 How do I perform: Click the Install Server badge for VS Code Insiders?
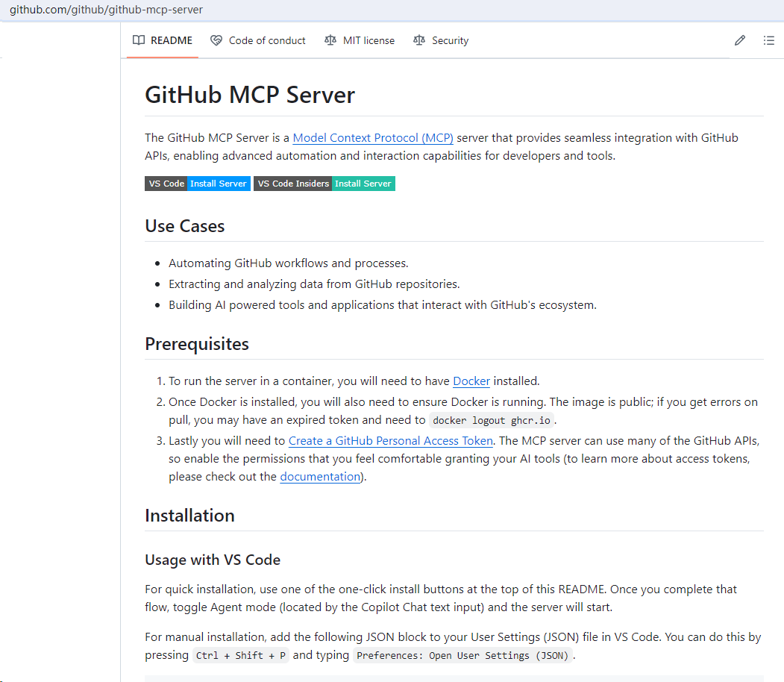[x=363, y=184]
